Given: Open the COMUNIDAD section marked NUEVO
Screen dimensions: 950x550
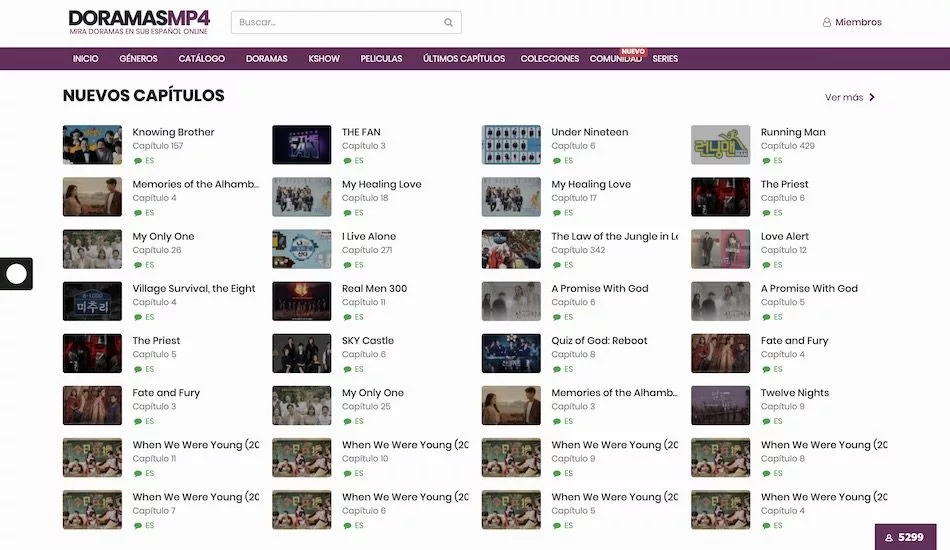Looking at the screenshot, I should click(615, 59).
